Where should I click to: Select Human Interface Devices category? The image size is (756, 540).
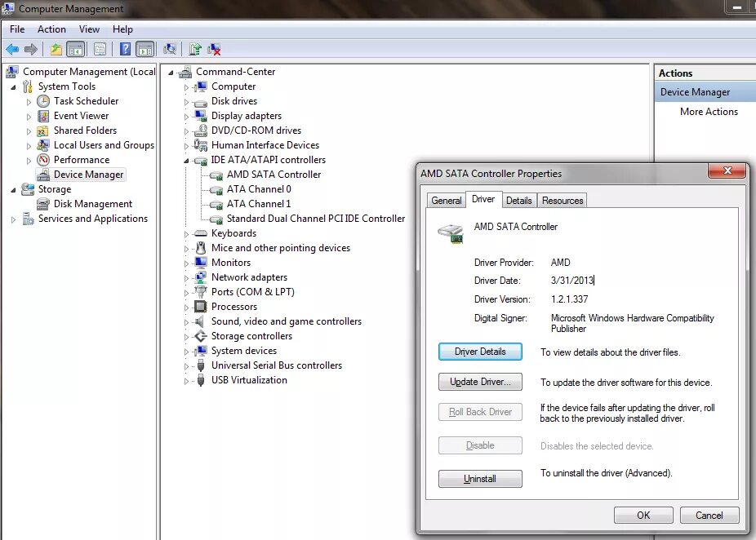click(x=265, y=145)
